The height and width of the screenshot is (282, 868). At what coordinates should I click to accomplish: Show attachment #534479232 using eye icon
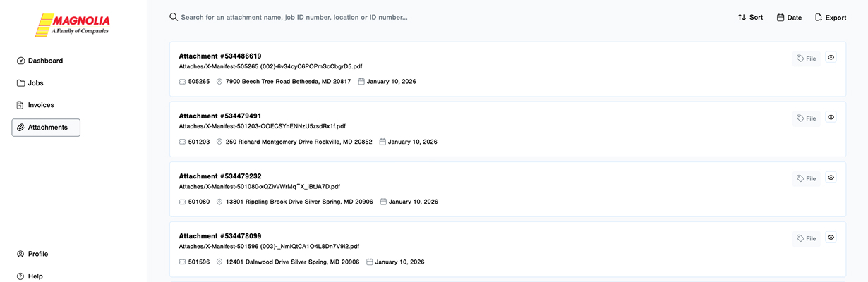(831, 178)
